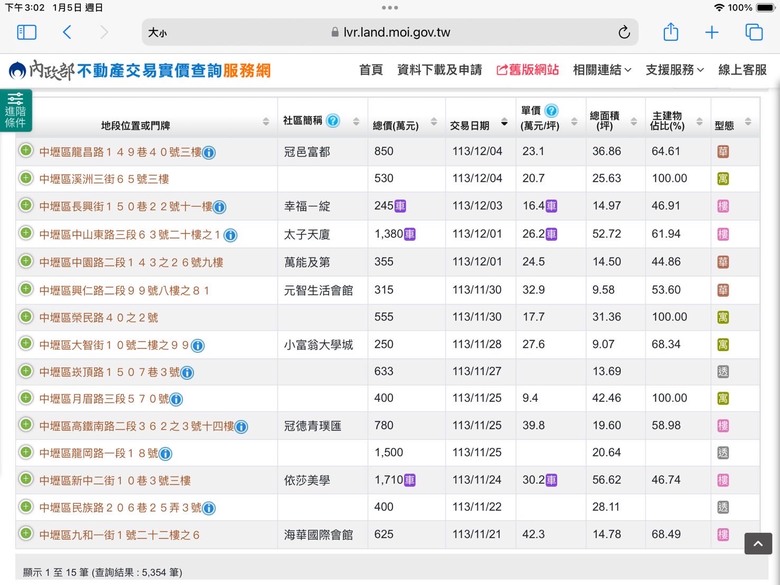Image resolution: width=780 pixels, height=585 pixels.
Task: Click parking badge next to 1,710 total price
Action: coord(409,480)
